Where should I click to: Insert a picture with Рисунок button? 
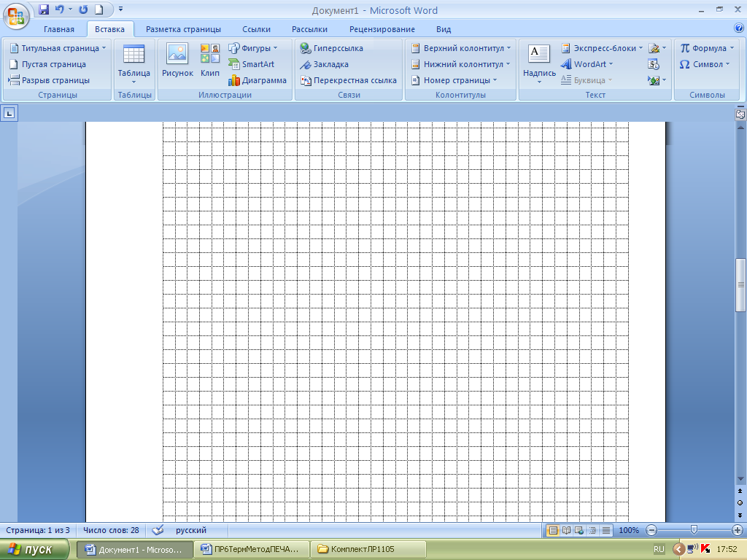pos(177,60)
